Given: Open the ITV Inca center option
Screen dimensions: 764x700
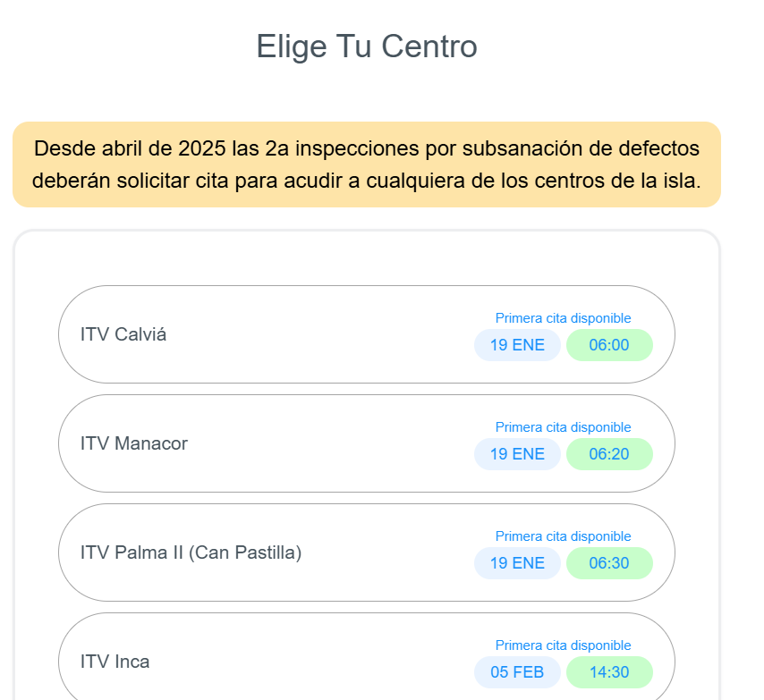Looking at the screenshot, I should point(115,662).
